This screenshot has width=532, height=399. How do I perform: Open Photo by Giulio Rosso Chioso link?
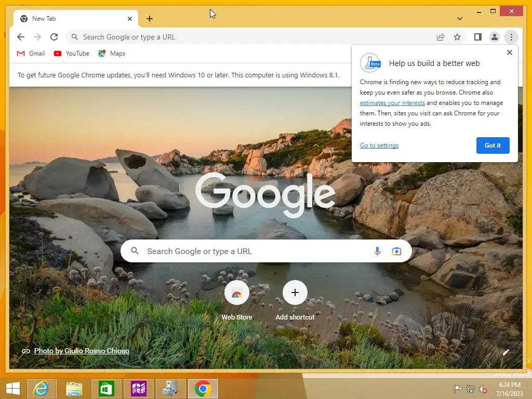82,351
